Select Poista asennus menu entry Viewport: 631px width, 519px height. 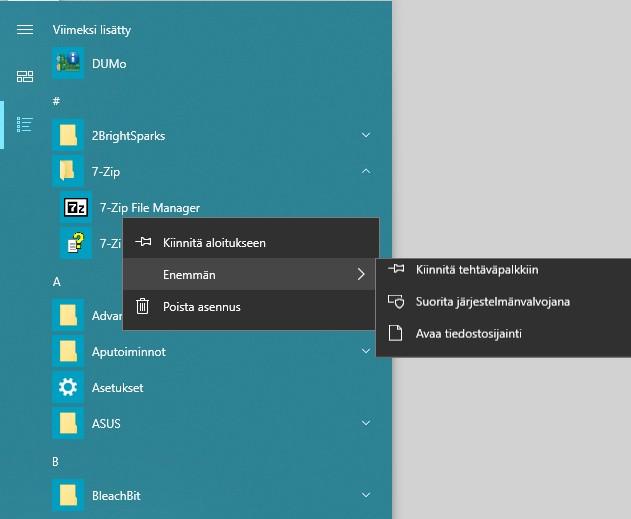pos(249,307)
